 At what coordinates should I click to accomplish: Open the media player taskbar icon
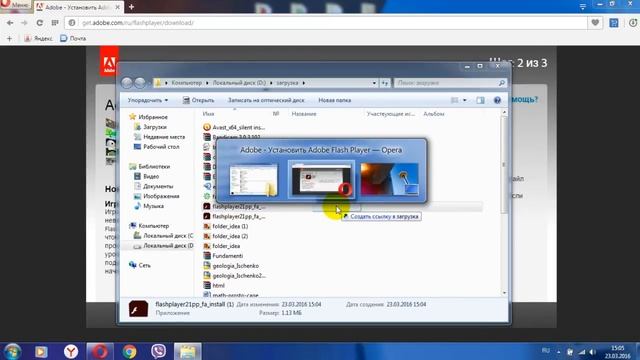[x=41, y=351]
